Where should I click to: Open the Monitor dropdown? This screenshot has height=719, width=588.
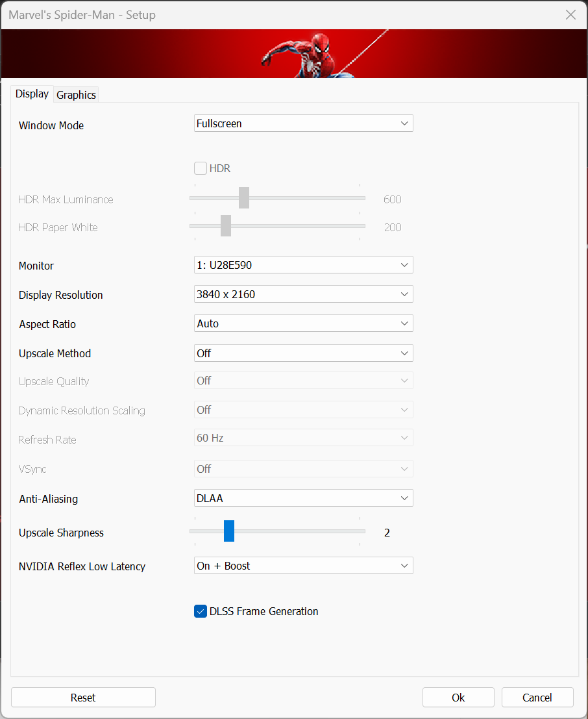[x=303, y=265]
